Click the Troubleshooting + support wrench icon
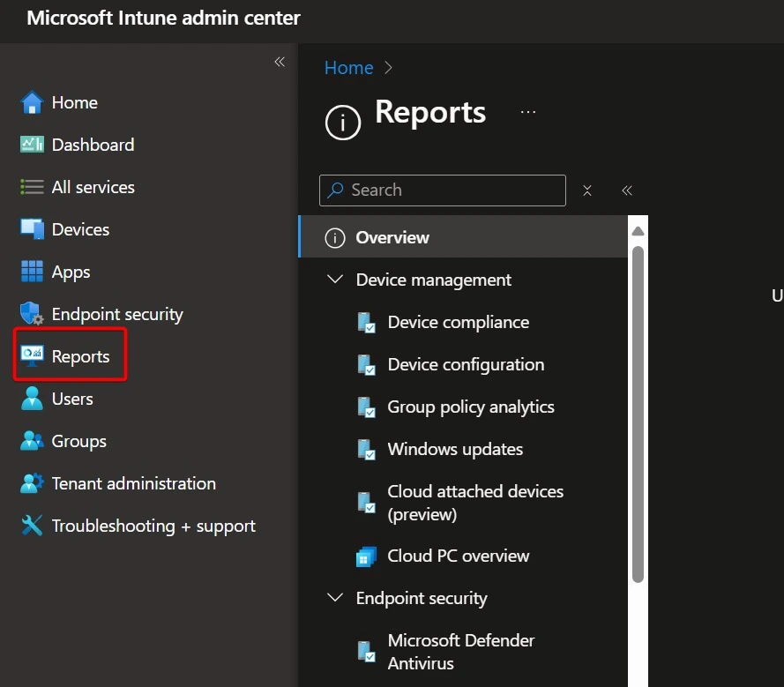The height and width of the screenshot is (687, 784). (32, 526)
